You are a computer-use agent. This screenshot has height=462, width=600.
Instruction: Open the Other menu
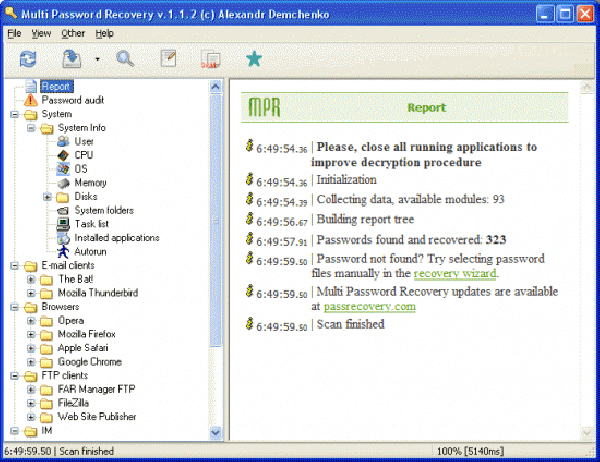[x=72, y=33]
